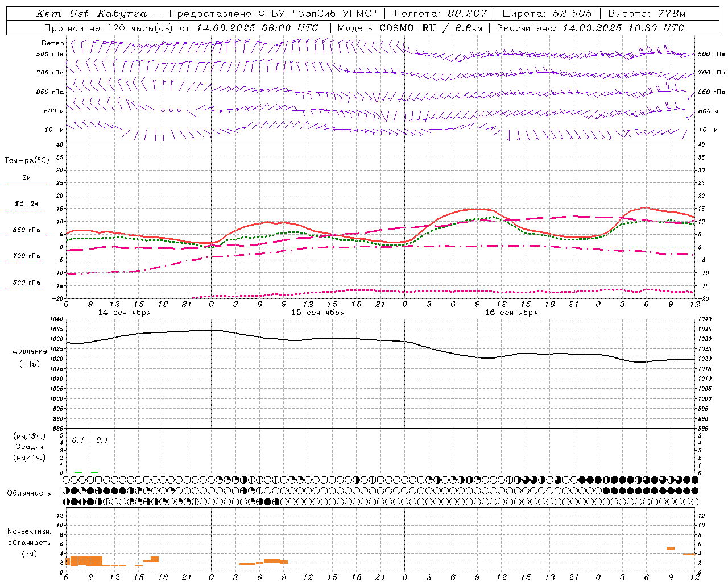Select the model label COSMO-RU / 6.6км

pos(431,28)
